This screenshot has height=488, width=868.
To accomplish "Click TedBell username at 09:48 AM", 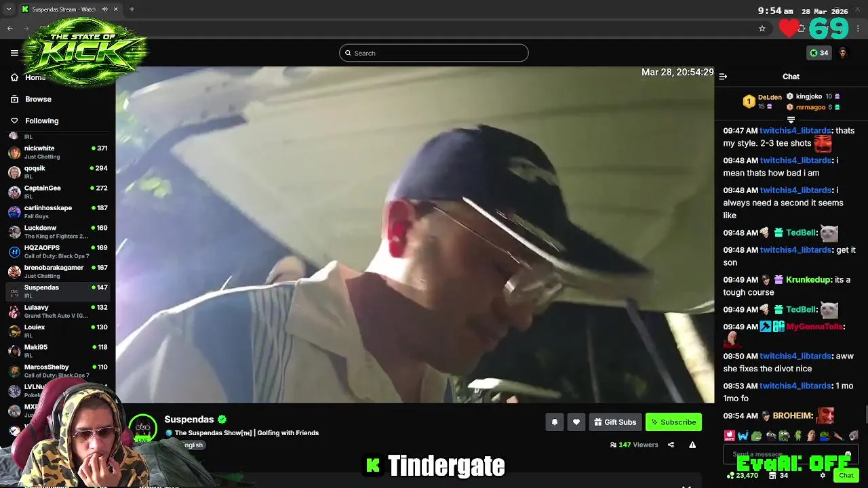I will coord(801,233).
